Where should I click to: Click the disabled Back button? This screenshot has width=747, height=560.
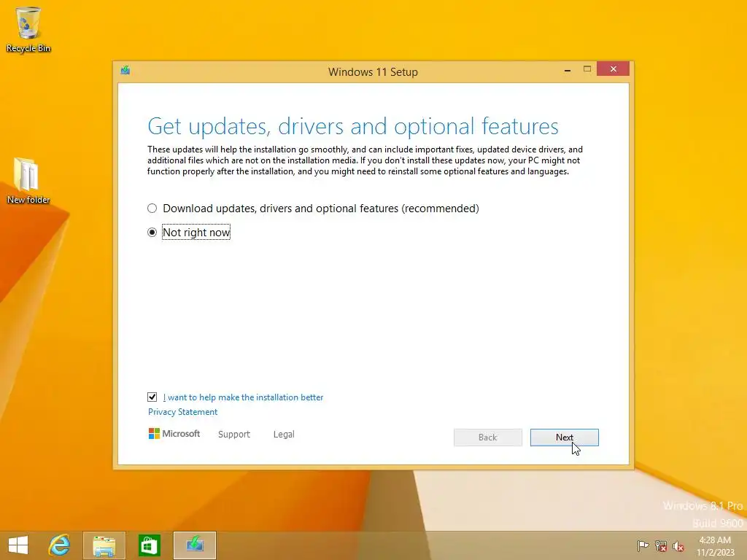488,437
